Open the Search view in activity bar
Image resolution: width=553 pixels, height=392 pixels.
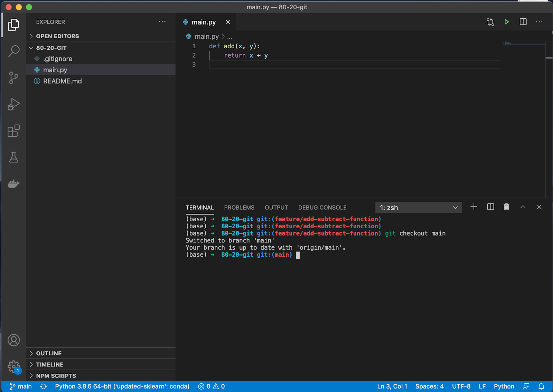tap(13, 51)
